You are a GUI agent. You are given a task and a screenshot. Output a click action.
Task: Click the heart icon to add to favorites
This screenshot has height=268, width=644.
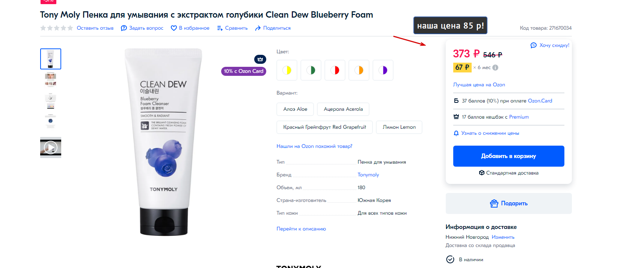coord(173,28)
